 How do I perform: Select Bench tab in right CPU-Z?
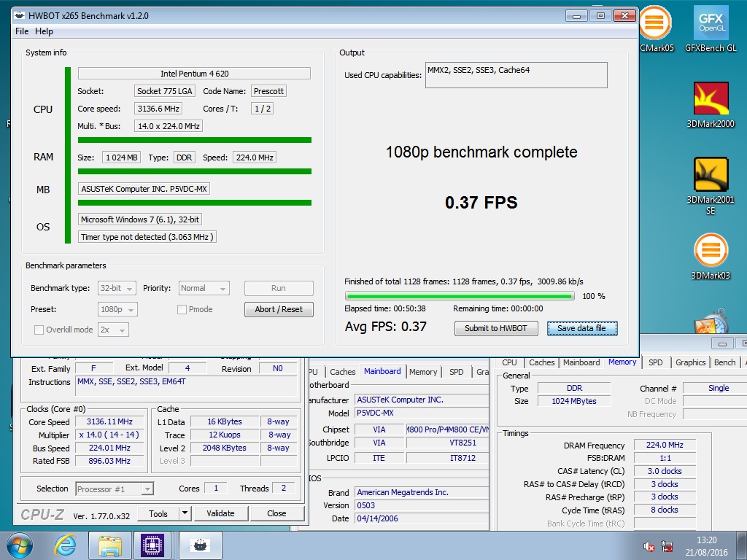[724, 362]
